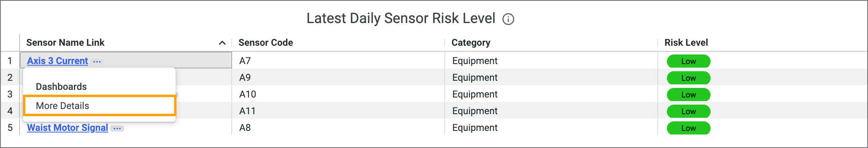Open the Axis 3 Current link

58,61
